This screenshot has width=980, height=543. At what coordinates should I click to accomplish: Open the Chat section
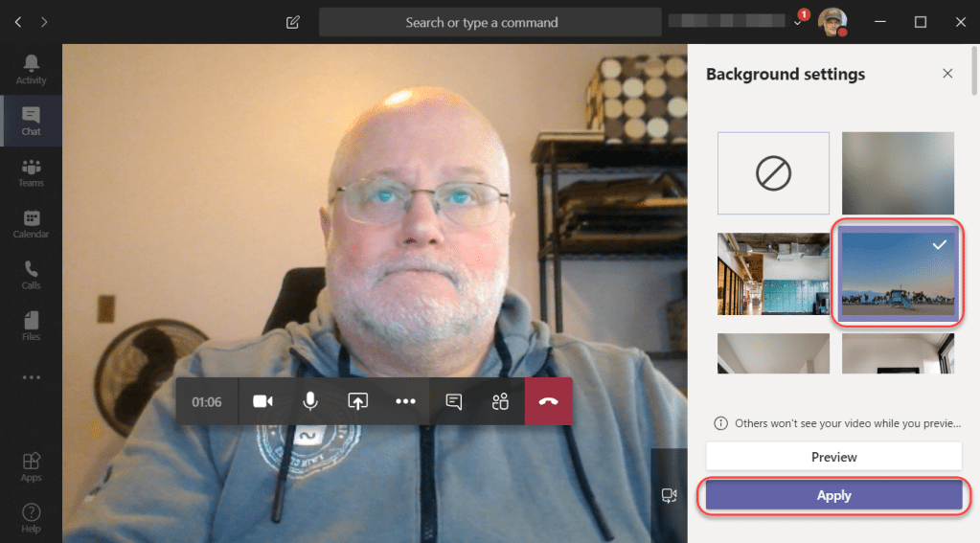31,121
